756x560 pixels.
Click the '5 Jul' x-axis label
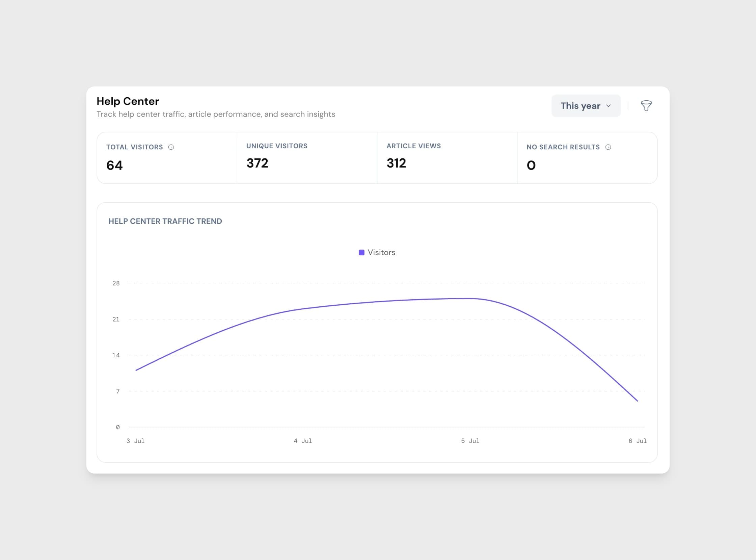470,441
